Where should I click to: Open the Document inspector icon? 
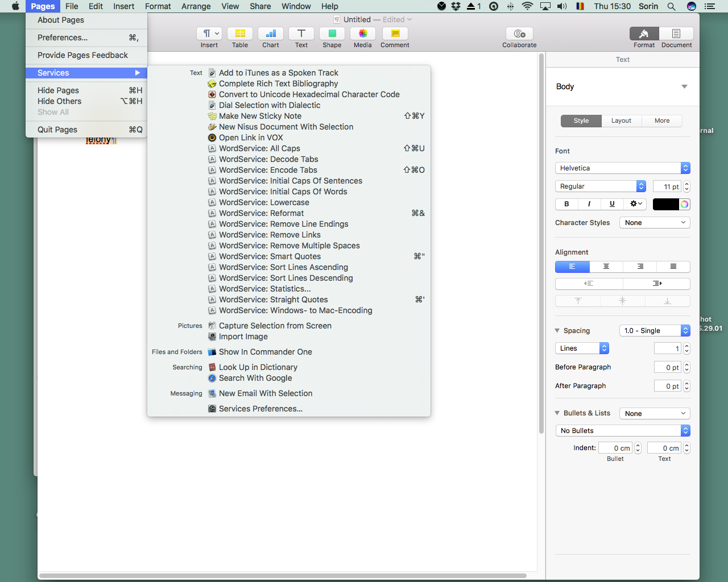coord(676,34)
